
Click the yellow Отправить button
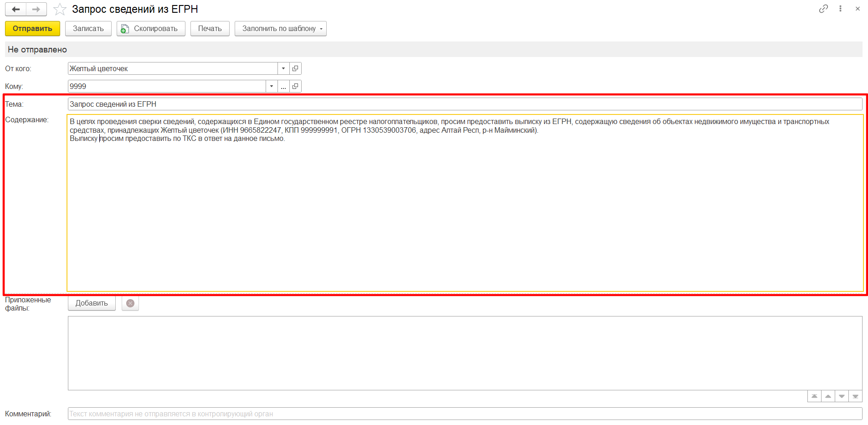[x=32, y=28]
